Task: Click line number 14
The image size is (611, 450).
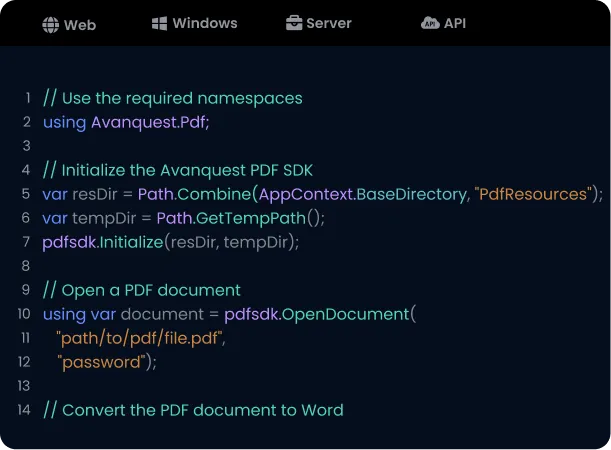Action: point(24,410)
